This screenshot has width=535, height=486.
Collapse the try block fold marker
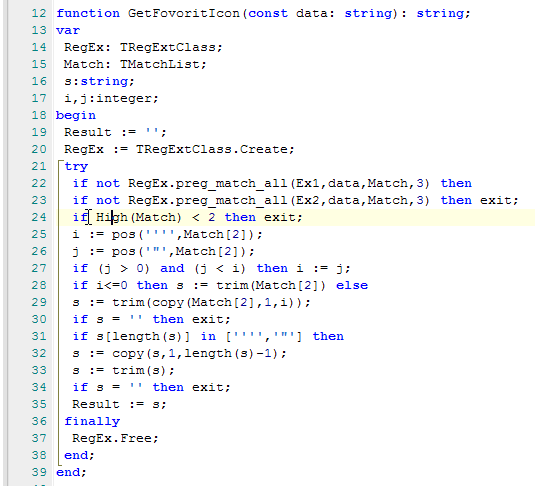(60, 163)
